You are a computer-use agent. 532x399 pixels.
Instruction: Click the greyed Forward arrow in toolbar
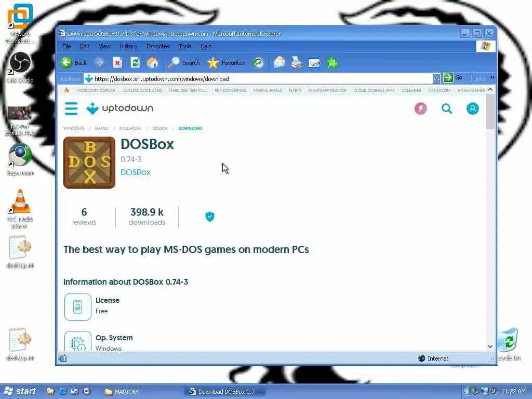99,63
